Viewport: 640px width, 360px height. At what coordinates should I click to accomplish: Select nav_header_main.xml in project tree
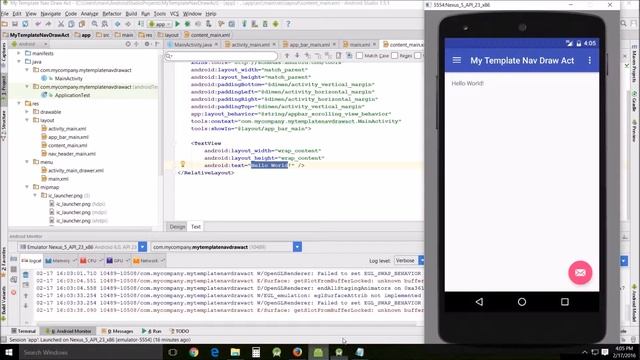point(72,153)
